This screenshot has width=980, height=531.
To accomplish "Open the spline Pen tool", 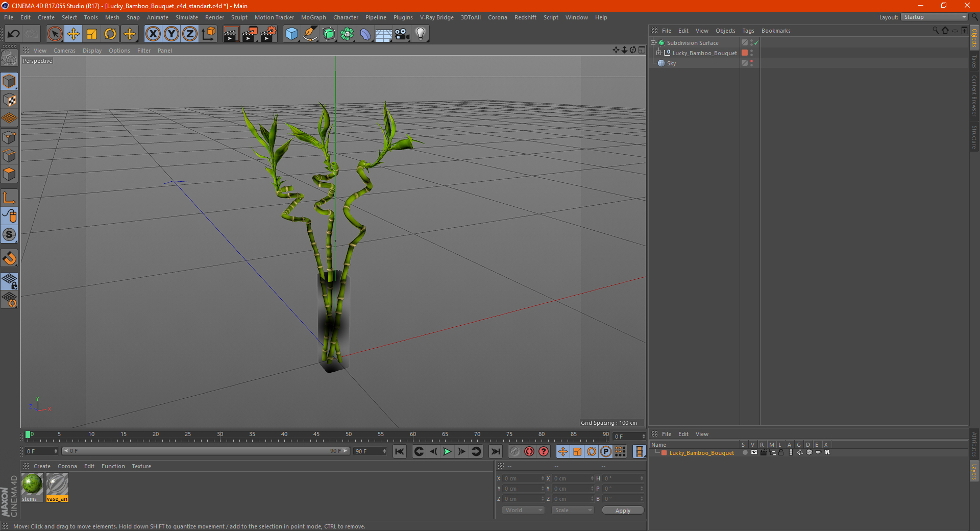I will pyautogui.click(x=310, y=34).
